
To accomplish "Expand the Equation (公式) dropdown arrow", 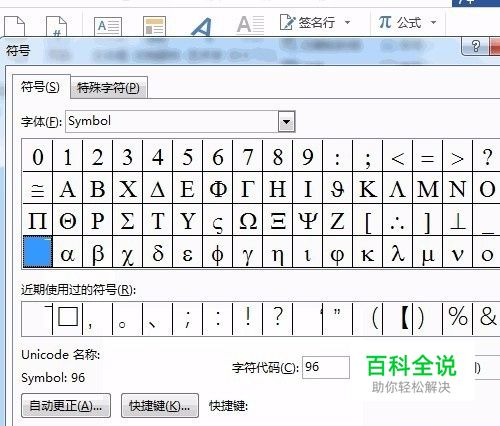I will click(433, 23).
